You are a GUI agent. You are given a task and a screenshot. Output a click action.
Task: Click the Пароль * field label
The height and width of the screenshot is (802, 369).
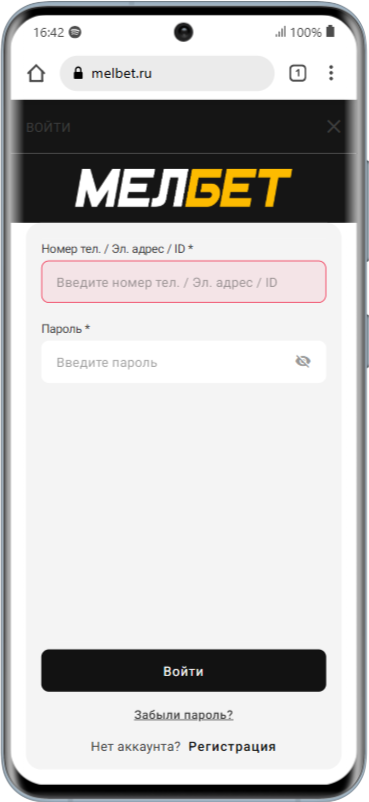[66, 328]
